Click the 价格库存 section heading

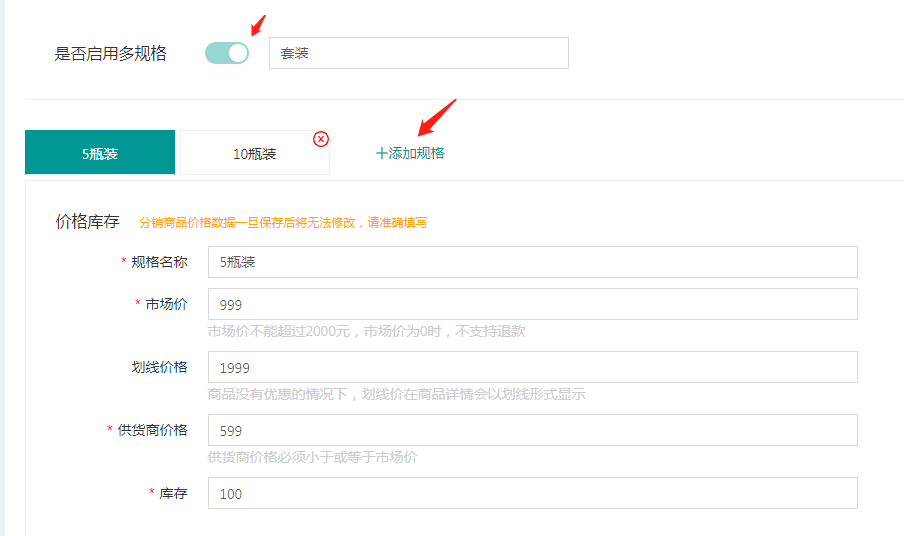click(x=87, y=222)
